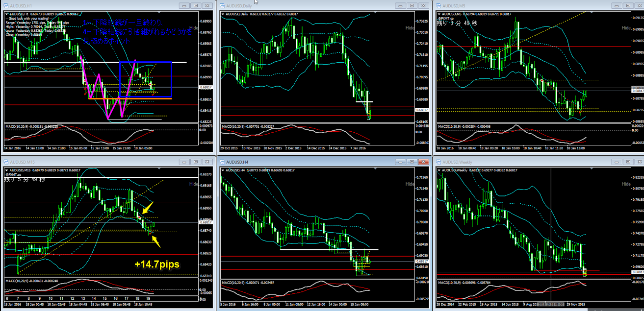
Task: Click the +14.7pips label on M15 chart
Action: (156, 264)
